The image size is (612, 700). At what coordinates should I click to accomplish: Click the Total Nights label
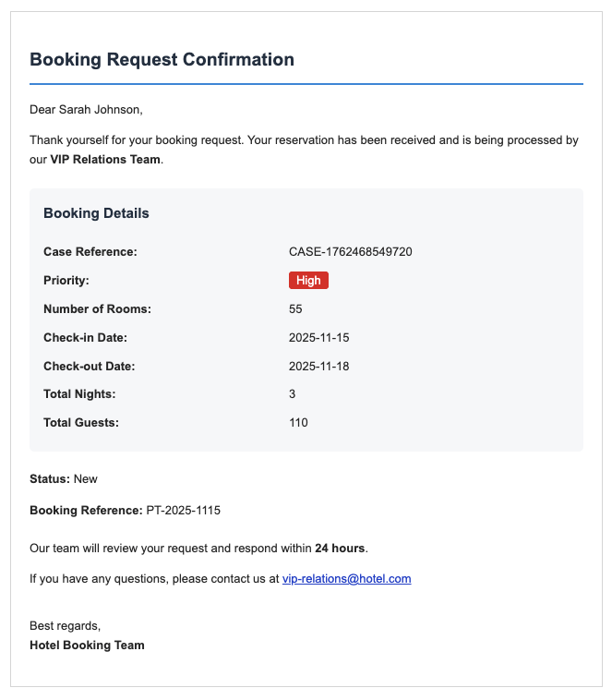coord(79,394)
